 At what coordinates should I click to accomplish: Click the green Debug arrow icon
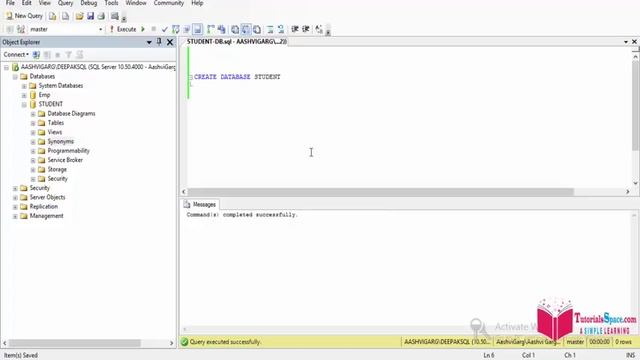(x=143, y=29)
